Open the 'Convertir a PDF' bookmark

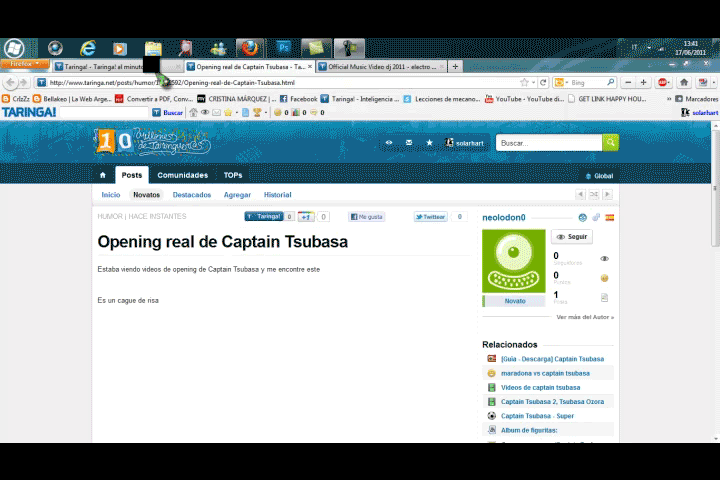[x=154, y=99]
